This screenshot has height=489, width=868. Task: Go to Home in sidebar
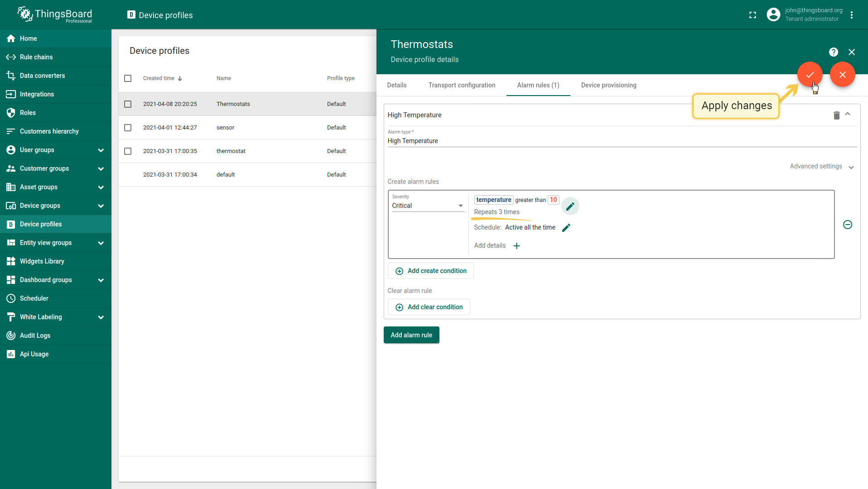click(x=56, y=38)
